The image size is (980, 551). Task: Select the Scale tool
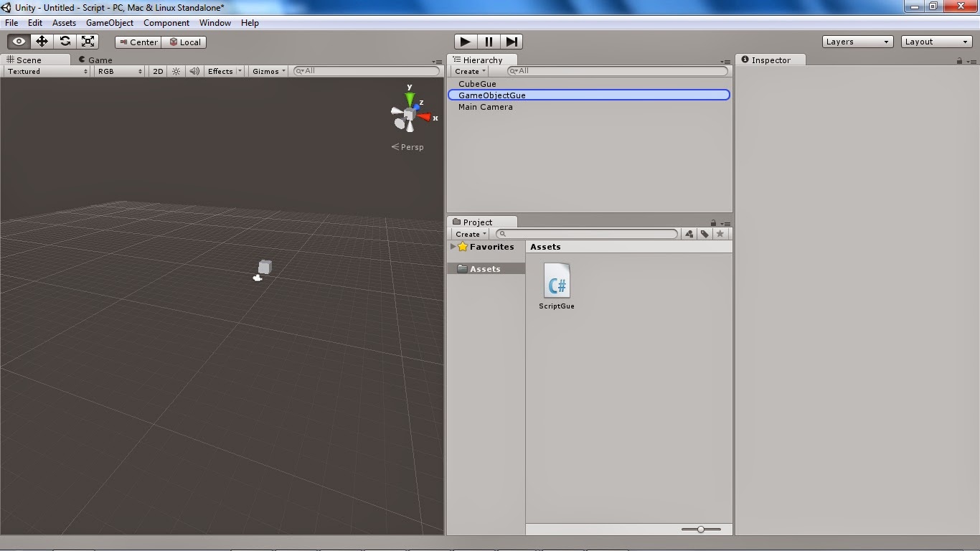pos(88,42)
